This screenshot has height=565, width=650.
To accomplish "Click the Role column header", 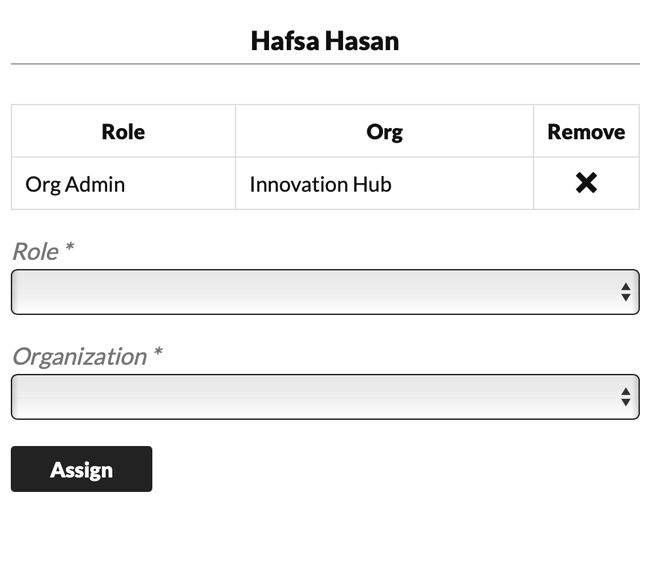I will click(123, 131).
